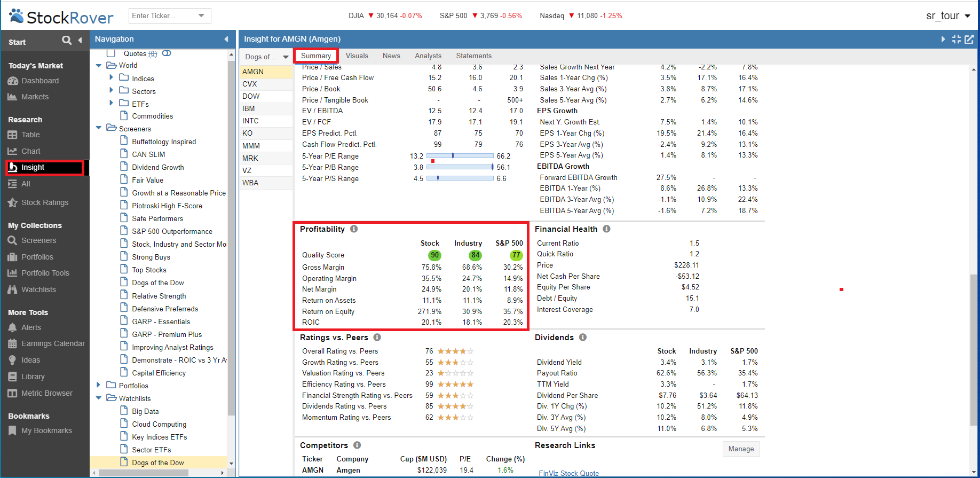
Task: Toggle the switch next to Quotes
Action: click(167, 53)
